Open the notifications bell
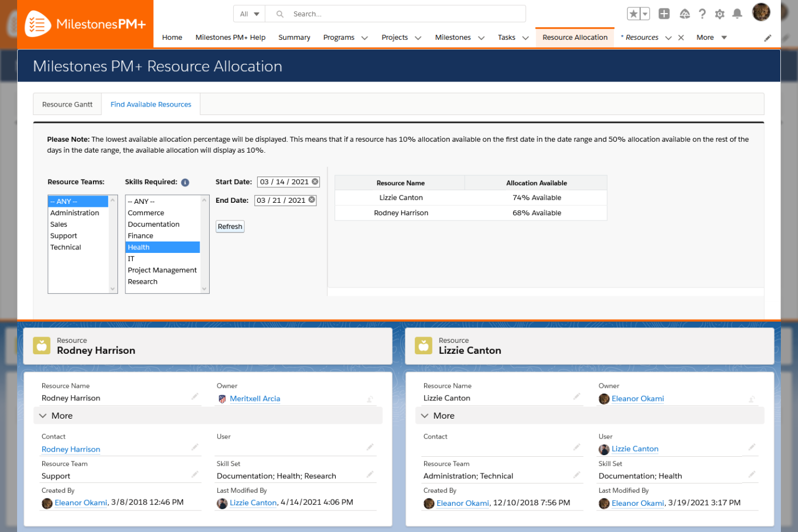This screenshot has width=798, height=532. pyautogui.click(x=737, y=13)
